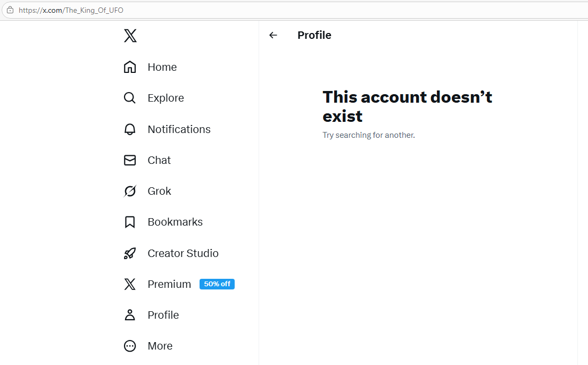Click the Premium X icon
Viewport: 588px width, 365px height.
click(x=130, y=284)
